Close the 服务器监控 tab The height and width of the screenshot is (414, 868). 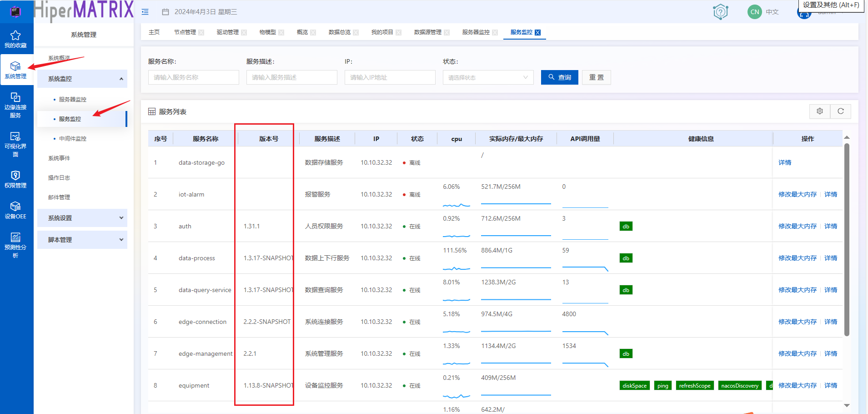pyautogui.click(x=495, y=32)
